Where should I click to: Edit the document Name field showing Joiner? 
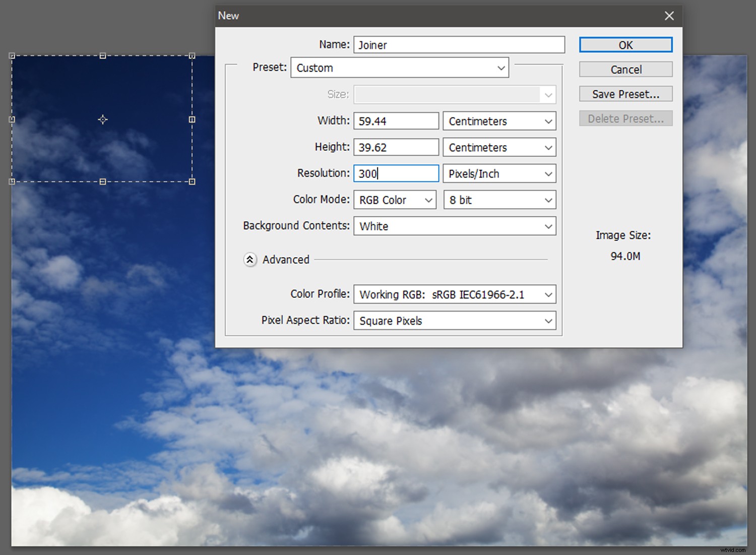459,44
